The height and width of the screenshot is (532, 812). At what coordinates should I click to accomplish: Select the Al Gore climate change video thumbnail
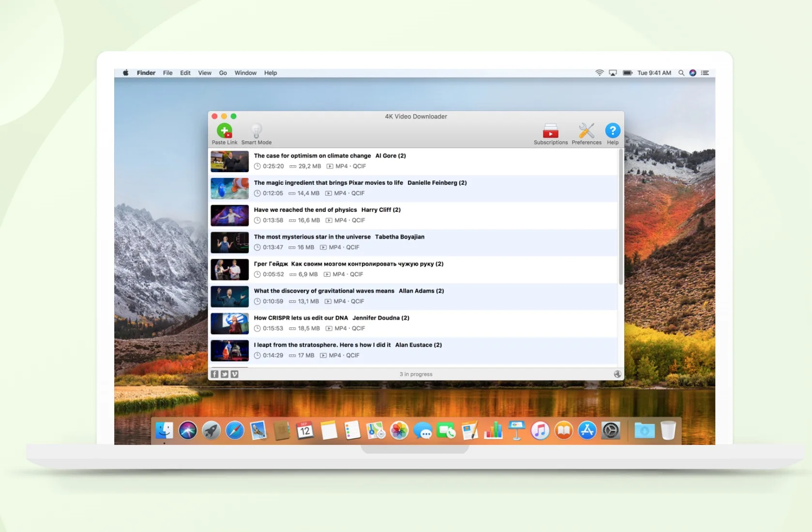coord(230,162)
